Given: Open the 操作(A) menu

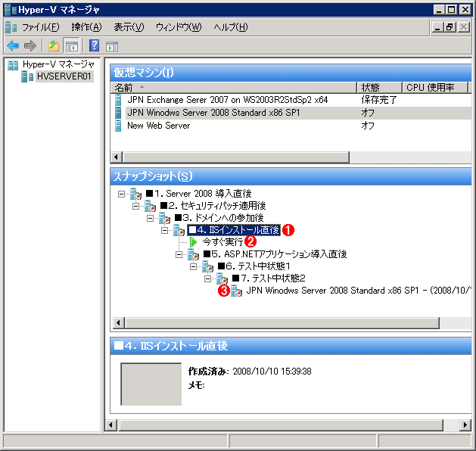Looking at the screenshot, I should (x=86, y=27).
